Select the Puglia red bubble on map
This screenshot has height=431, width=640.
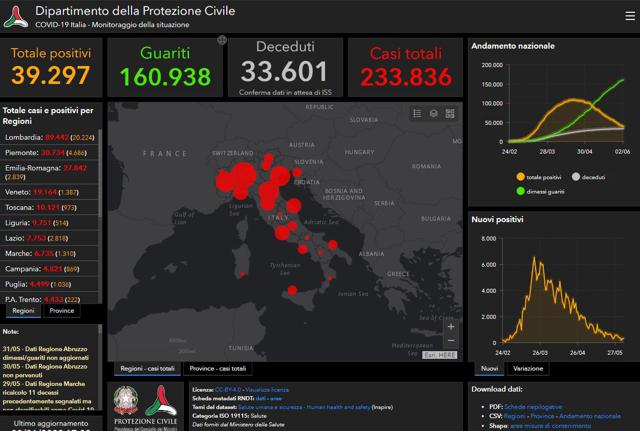[x=333, y=245]
